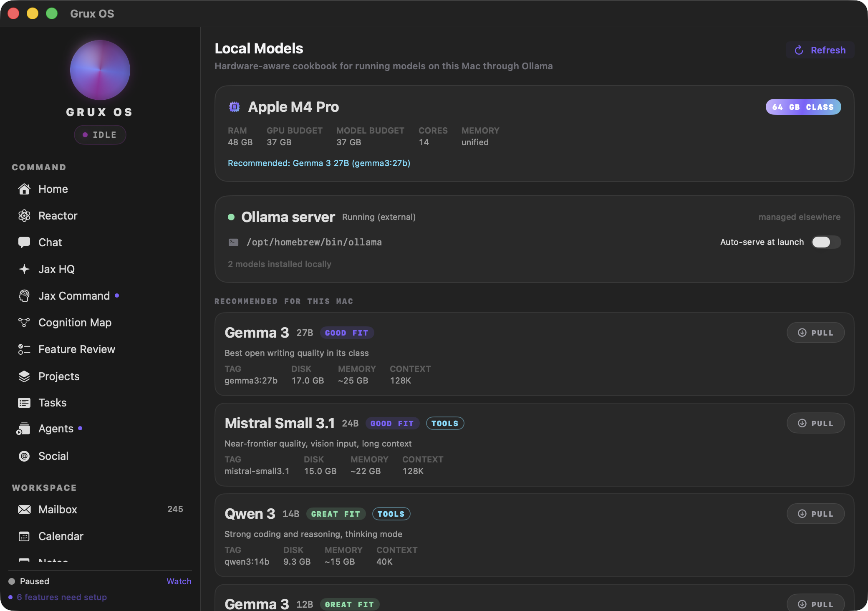Click download icon in Mistral Small Pull

(x=802, y=423)
